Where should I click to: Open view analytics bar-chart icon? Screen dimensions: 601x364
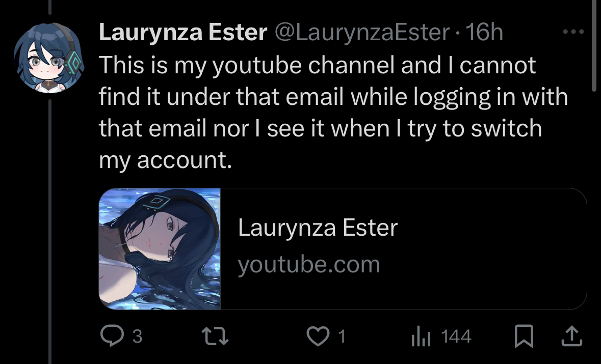point(422,337)
